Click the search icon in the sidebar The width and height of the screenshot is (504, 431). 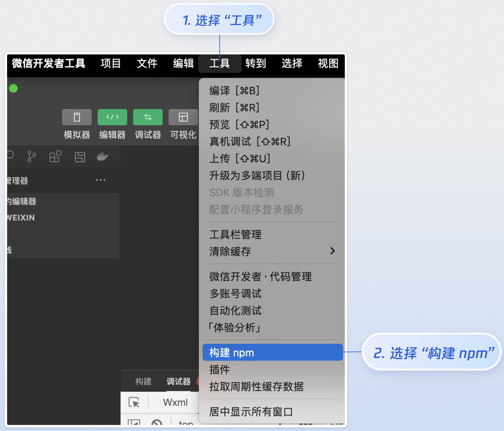pyautogui.click(x=10, y=155)
